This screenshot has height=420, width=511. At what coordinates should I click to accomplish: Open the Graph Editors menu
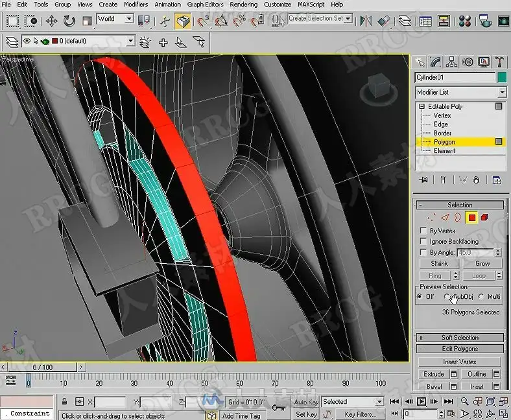click(205, 5)
